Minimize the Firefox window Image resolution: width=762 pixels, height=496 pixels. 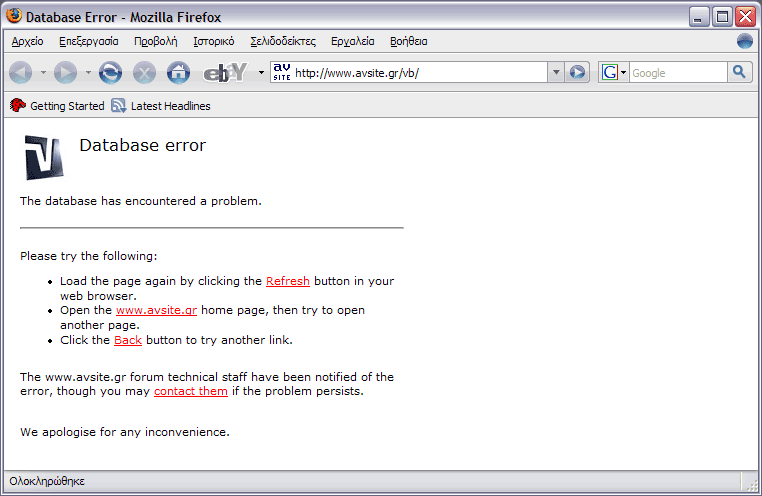pos(699,17)
